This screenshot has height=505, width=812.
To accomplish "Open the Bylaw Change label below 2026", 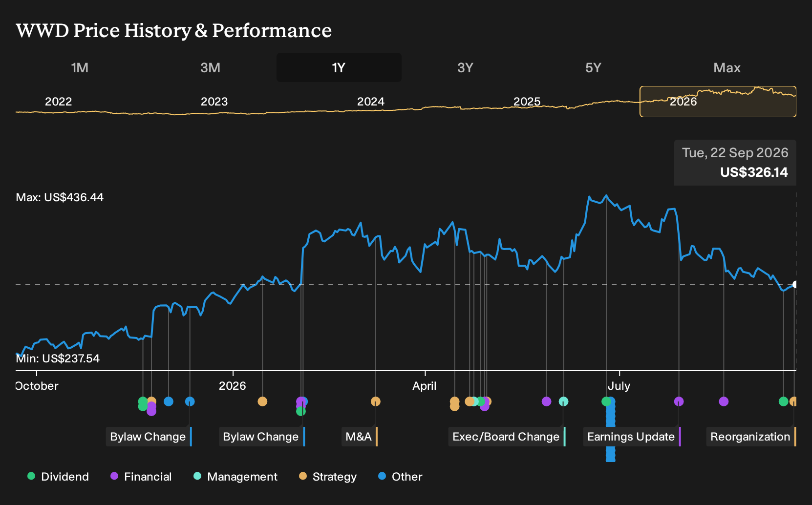I will [261, 437].
